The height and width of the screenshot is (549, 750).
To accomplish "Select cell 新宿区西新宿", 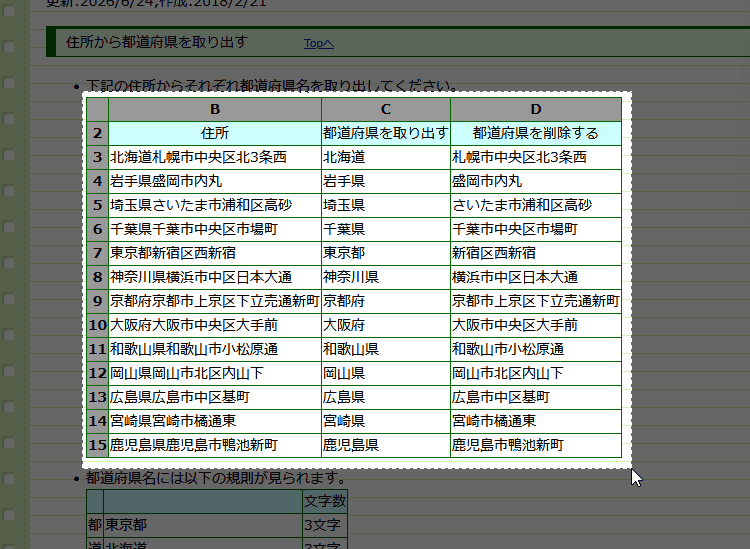I will (x=536, y=253).
